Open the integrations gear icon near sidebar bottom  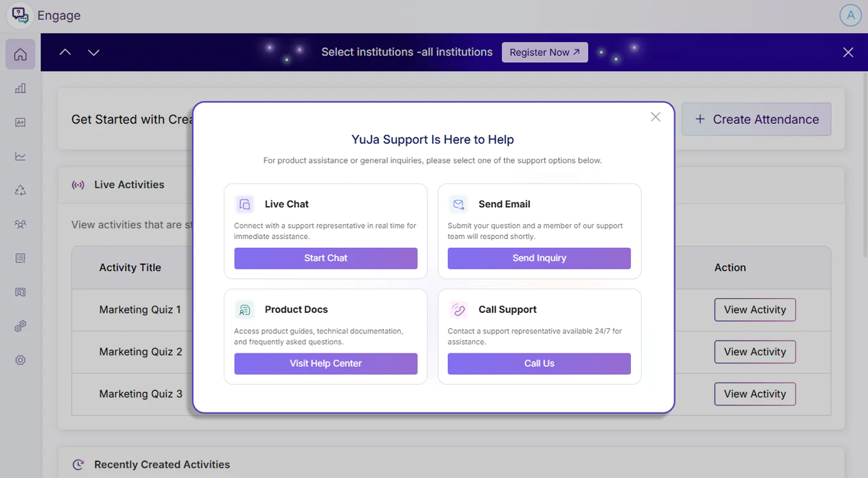20,326
